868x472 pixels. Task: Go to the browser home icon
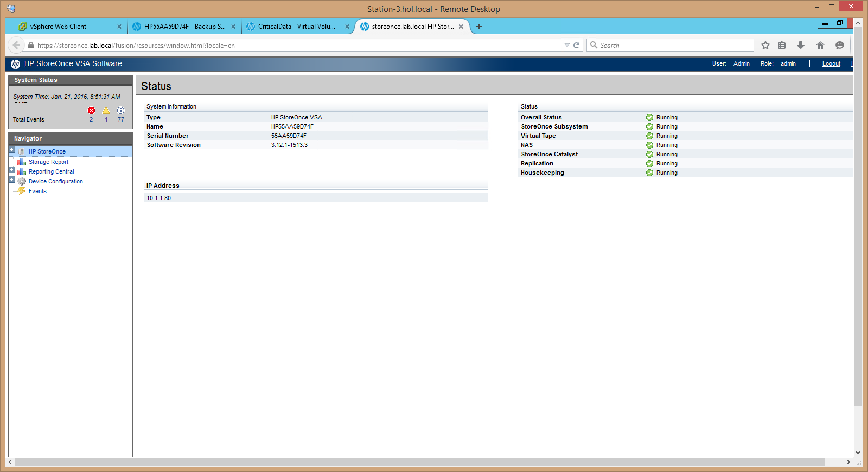[820, 45]
